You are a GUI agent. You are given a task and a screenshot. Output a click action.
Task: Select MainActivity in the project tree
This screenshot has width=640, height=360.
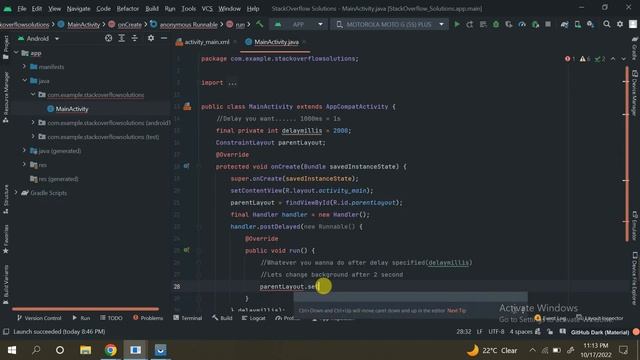(x=72, y=109)
